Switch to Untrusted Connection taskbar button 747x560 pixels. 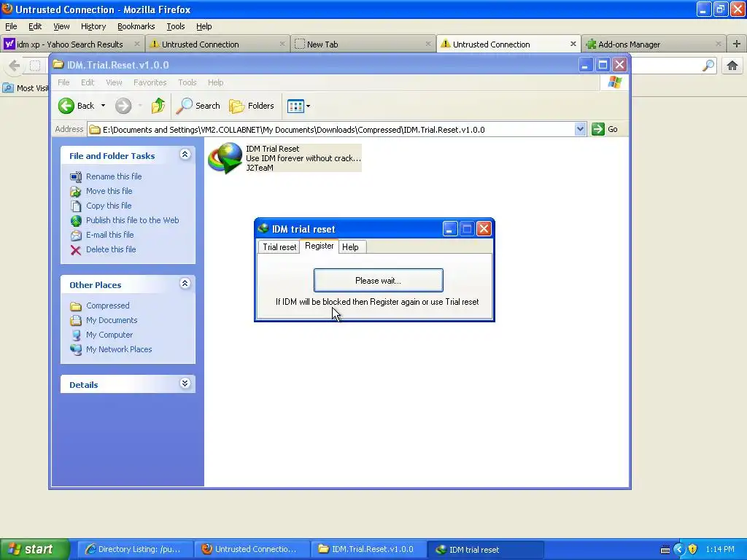[252, 549]
